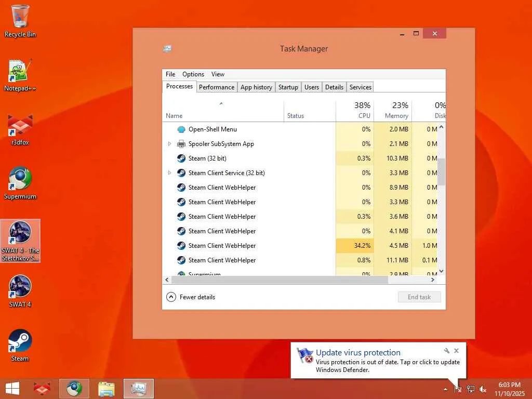Select the Steam (32 bit) process name

pos(207,158)
